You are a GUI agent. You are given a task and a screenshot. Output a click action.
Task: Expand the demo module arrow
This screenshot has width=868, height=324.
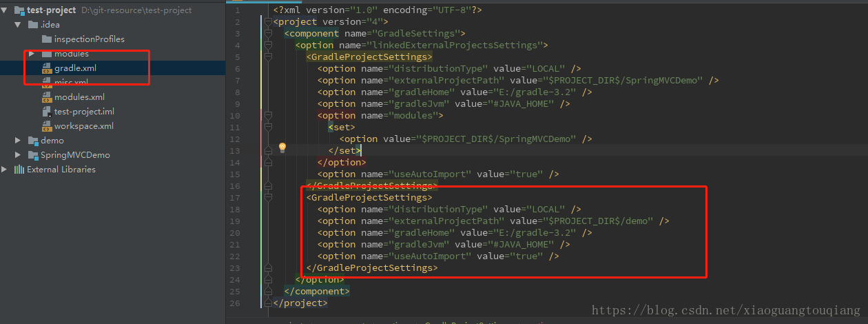click(18, 141)
